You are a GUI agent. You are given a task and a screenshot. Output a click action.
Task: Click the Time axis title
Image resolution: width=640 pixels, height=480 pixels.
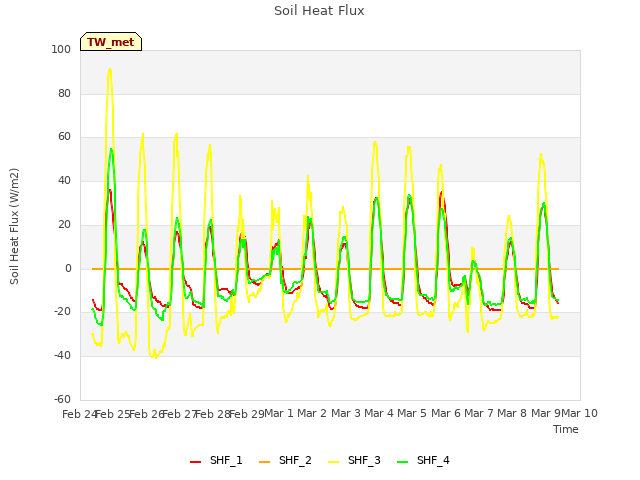tap(566, 429)
